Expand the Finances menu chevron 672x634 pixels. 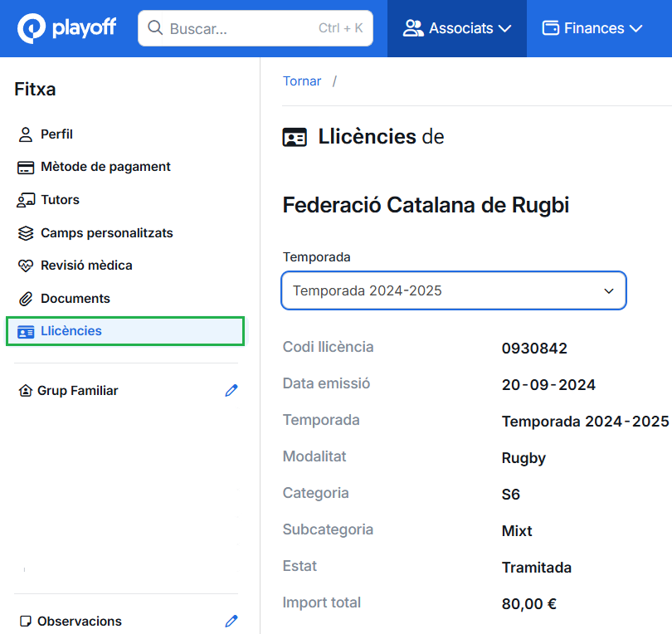click(636, 29)
